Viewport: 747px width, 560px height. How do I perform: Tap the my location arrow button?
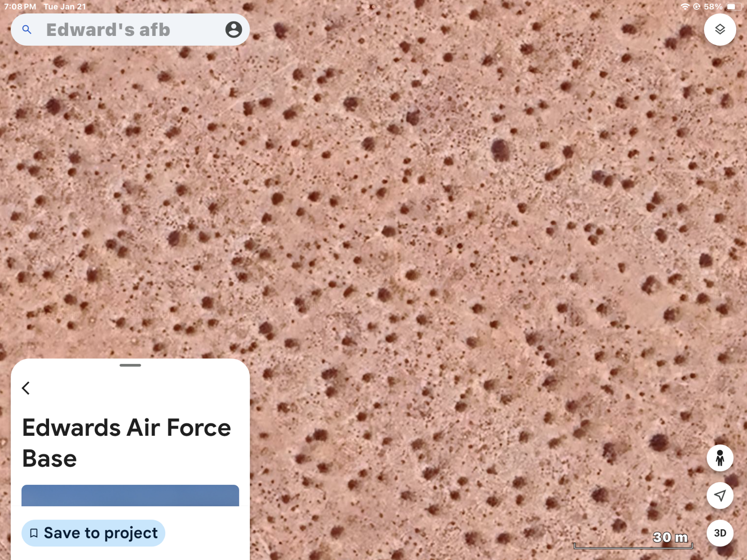(x=719, y=496)
